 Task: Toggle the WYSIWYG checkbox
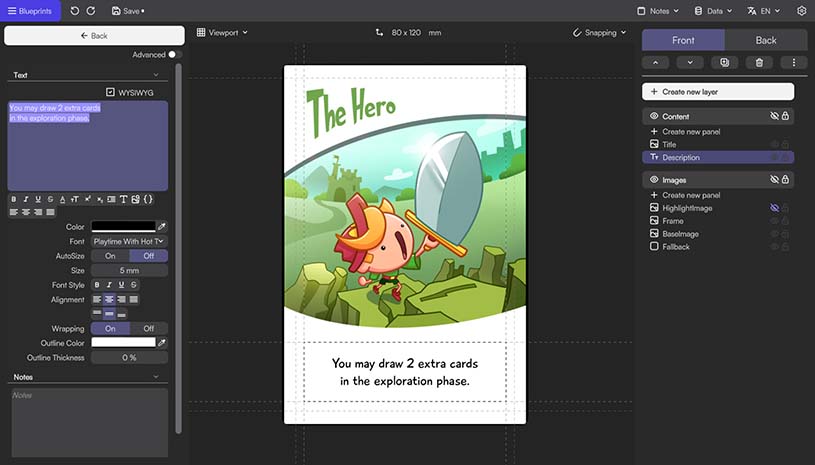click(110, 92)
